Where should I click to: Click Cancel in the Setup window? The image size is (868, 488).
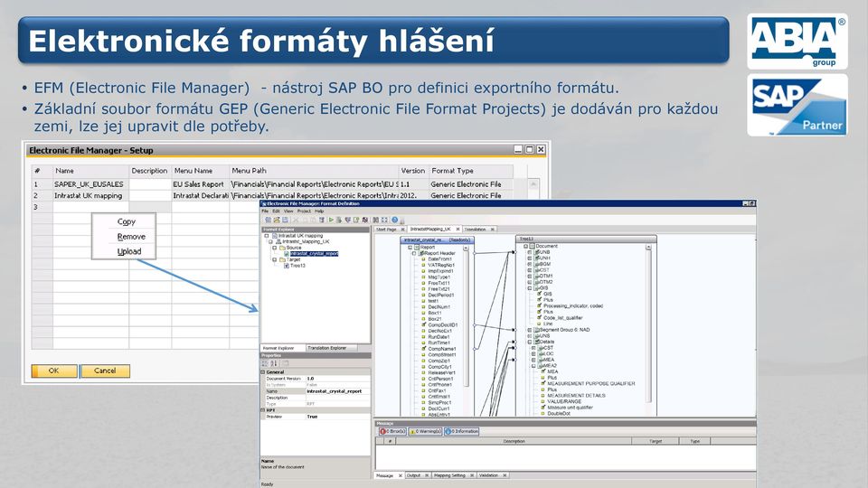[x=105, y=371]
